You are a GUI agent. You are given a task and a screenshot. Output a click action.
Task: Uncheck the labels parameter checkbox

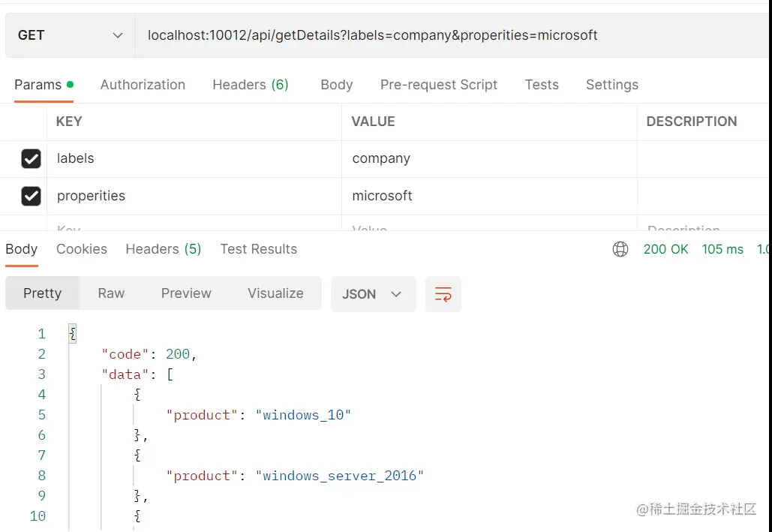point(31,159)
